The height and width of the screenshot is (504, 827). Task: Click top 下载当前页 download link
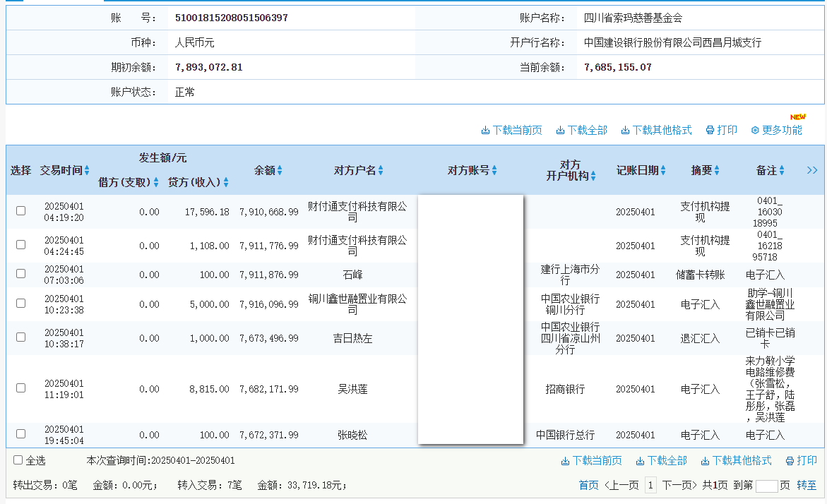point(511,131)
